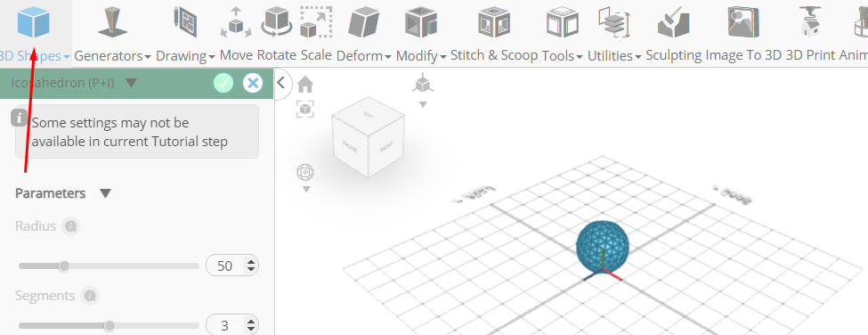The width and height of the screenshot is (868, 335).
Task: Select the Drawing tool icon
Action: click(x=185, y=22)
